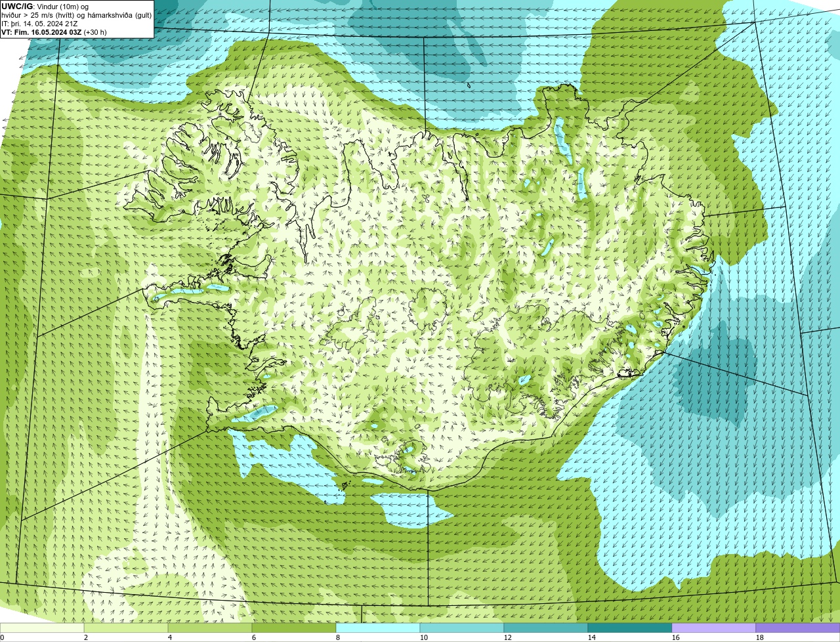
Task: Select the 0–2 m/s palest legend color
Action: (x=42, y=628)
